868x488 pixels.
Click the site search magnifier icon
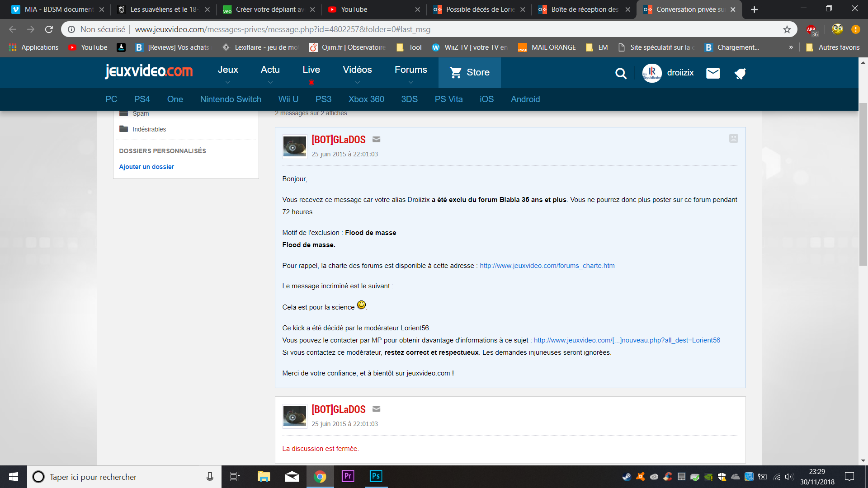tap(621, 73)
